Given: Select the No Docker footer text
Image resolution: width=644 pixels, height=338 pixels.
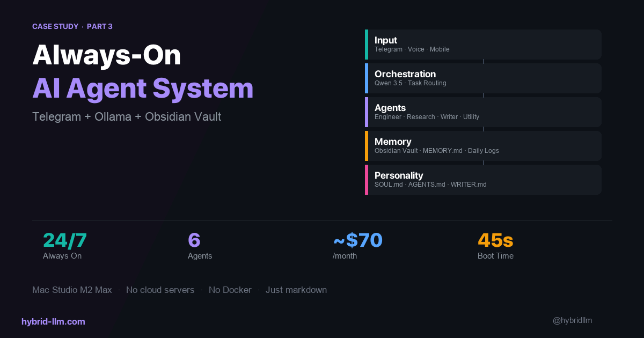Looking at the screenshot, I should click(x=230, y=290).
